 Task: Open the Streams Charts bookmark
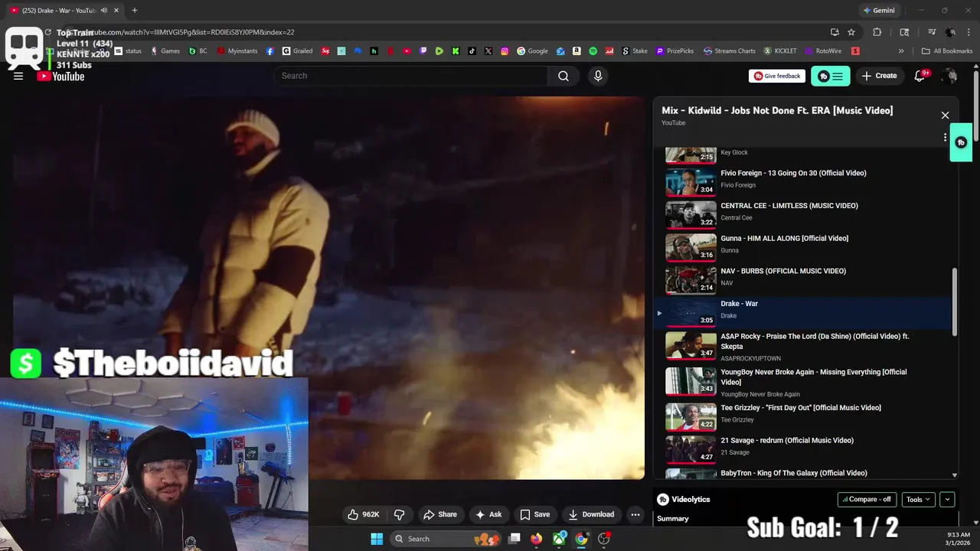coord(729,51)
